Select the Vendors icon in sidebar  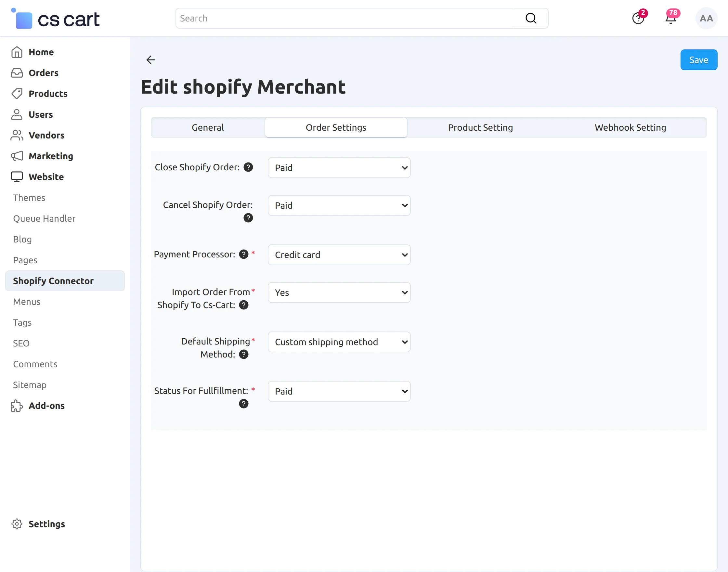(x=17, y=135)
